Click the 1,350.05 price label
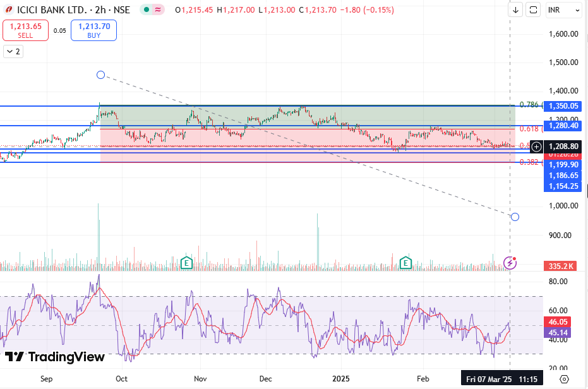The image size is (588, 389). 563,106
